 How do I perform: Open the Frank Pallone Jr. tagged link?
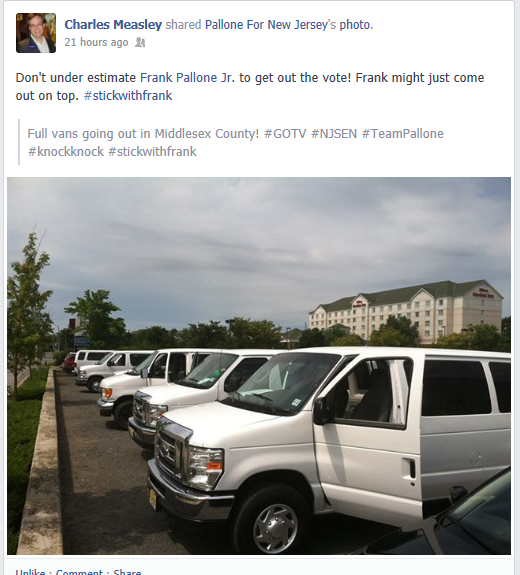click(187, 78)
